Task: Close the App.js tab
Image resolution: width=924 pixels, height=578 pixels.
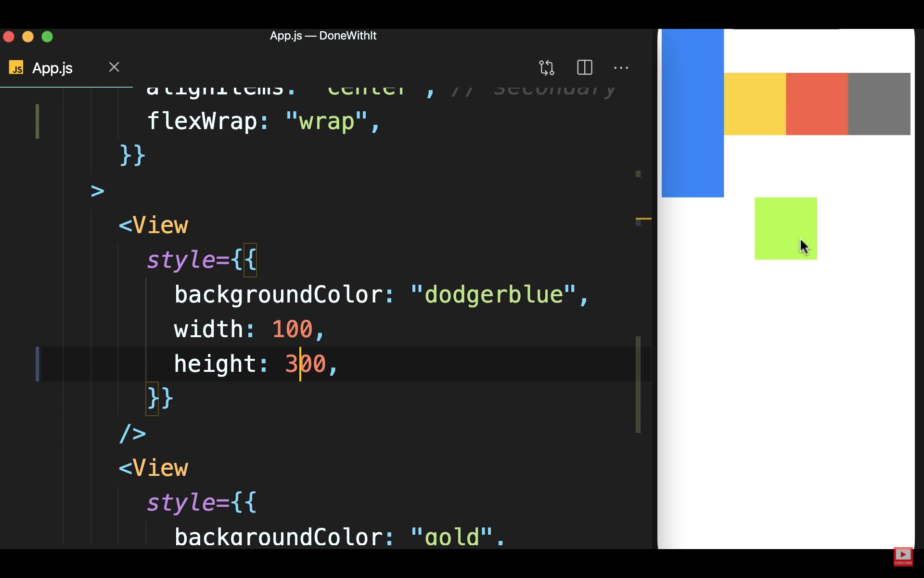Action: pos(114,67)
